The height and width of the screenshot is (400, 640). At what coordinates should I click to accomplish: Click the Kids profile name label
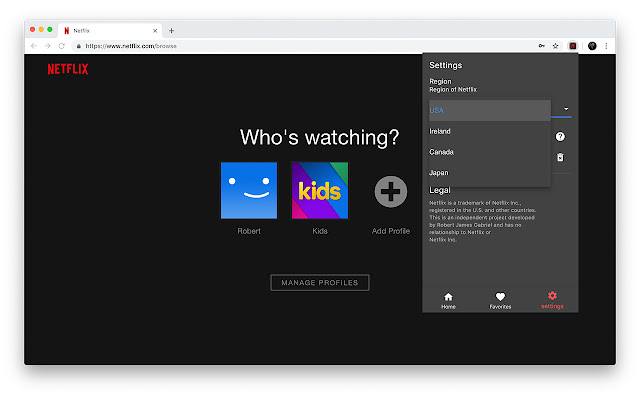coord(320,231)
